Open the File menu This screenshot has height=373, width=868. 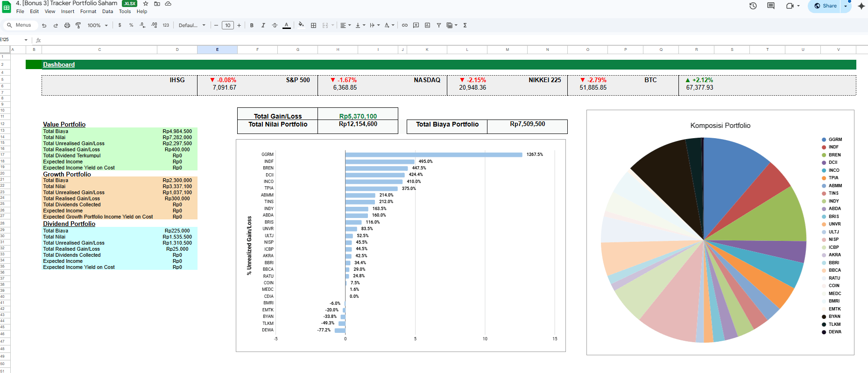pos(20,12)
